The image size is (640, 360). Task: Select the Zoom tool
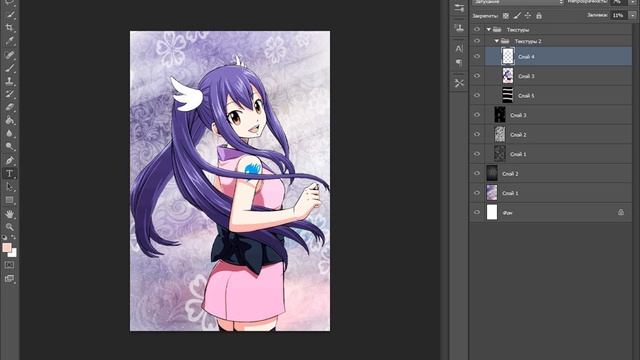(9, 227)
